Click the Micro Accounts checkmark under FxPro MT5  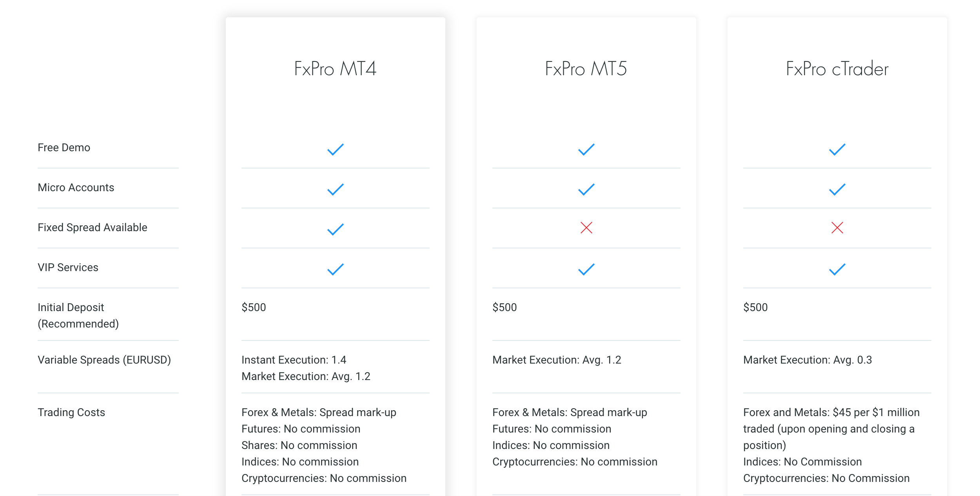[586, 189]
